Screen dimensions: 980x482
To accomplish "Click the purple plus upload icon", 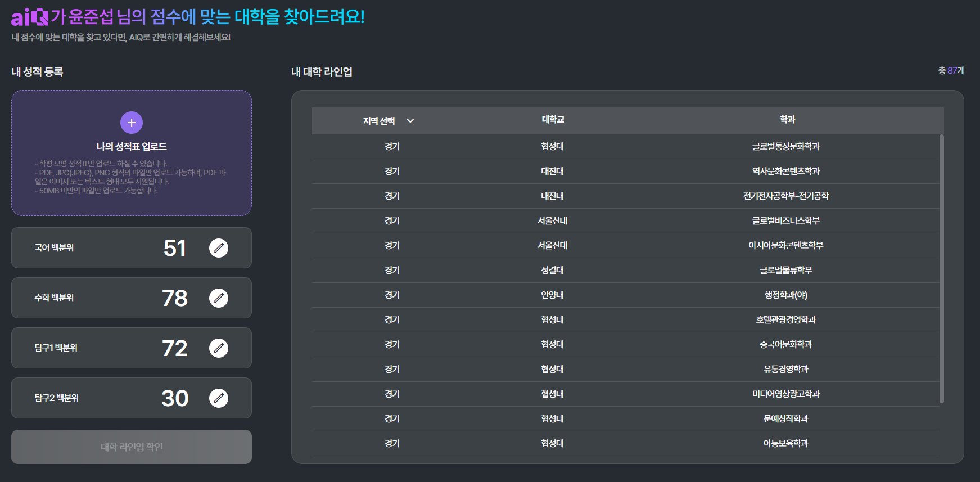I will (132, 123).
